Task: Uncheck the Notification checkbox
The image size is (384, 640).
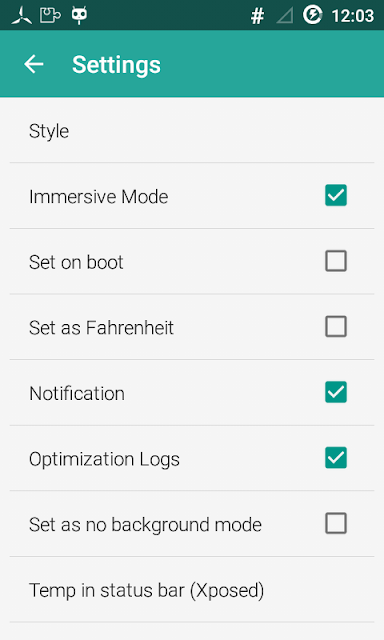Action: (x=336, y=392)
